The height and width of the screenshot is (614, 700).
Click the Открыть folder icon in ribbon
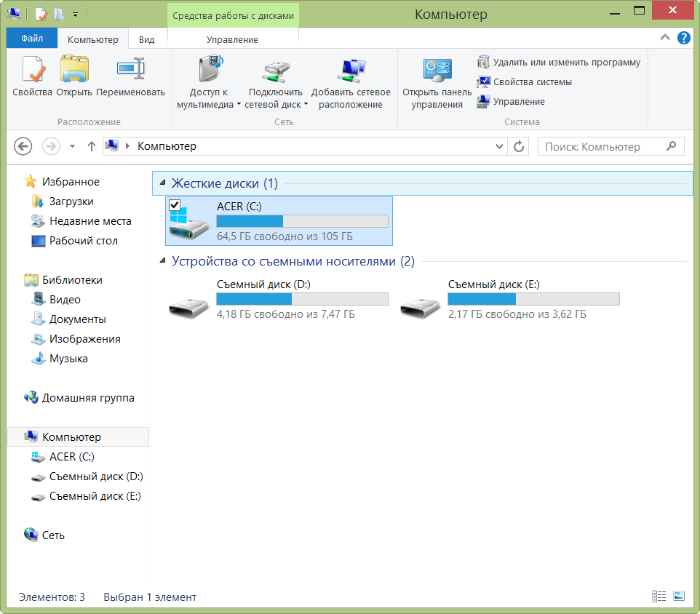pyautogui.click(x=74, y=69)
